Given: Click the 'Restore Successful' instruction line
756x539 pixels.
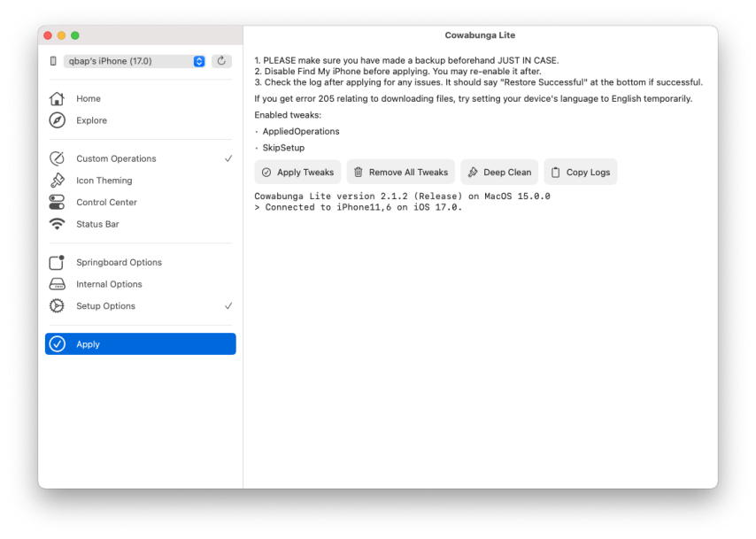Looking at the screenshot, I should click(478, 82).
